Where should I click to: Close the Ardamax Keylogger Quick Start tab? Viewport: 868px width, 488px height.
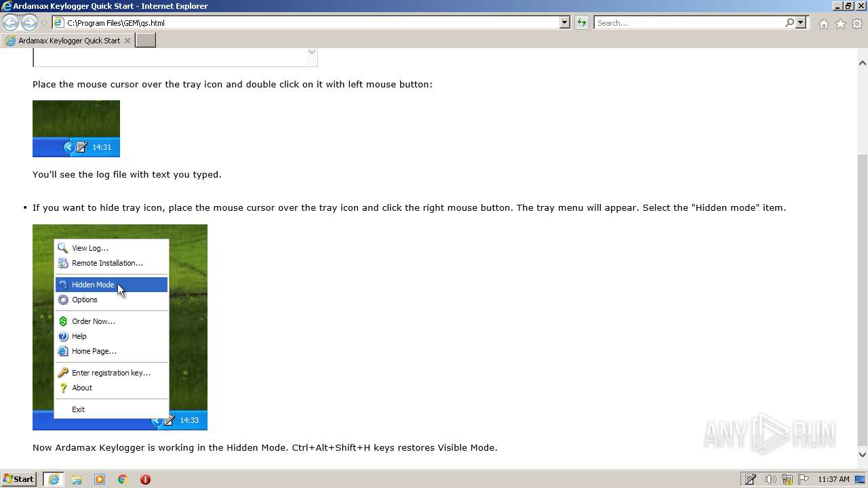127,41
